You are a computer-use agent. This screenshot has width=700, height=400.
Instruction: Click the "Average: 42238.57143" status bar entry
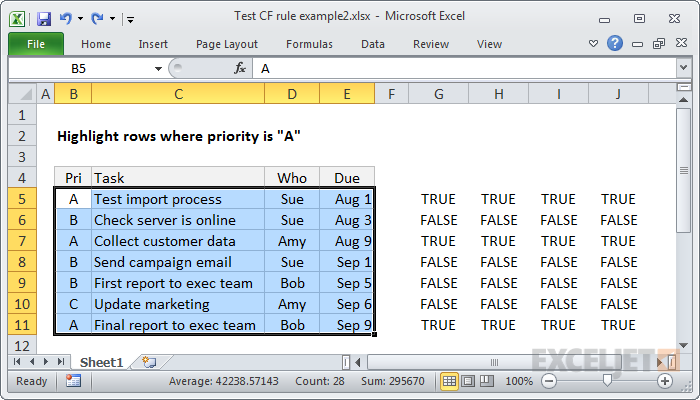[223, 381]
